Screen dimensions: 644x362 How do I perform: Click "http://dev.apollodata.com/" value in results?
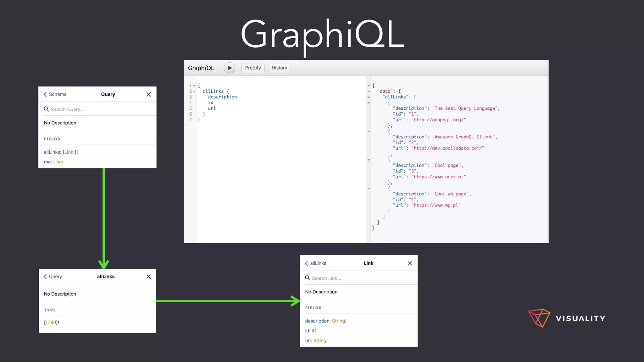(448, 148)
